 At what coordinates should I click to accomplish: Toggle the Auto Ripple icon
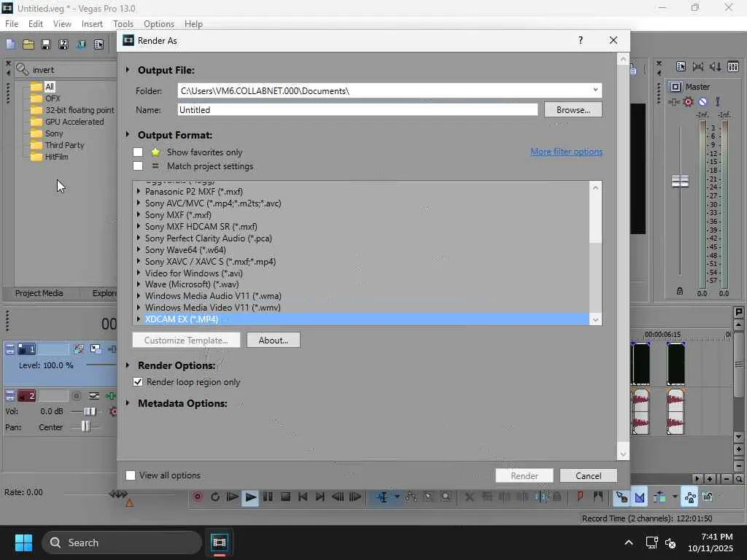(x=659, y=497)
